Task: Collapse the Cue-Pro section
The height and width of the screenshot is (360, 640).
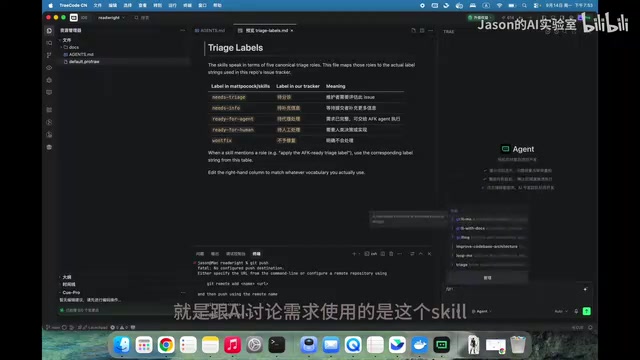Action: pos(70,293)
